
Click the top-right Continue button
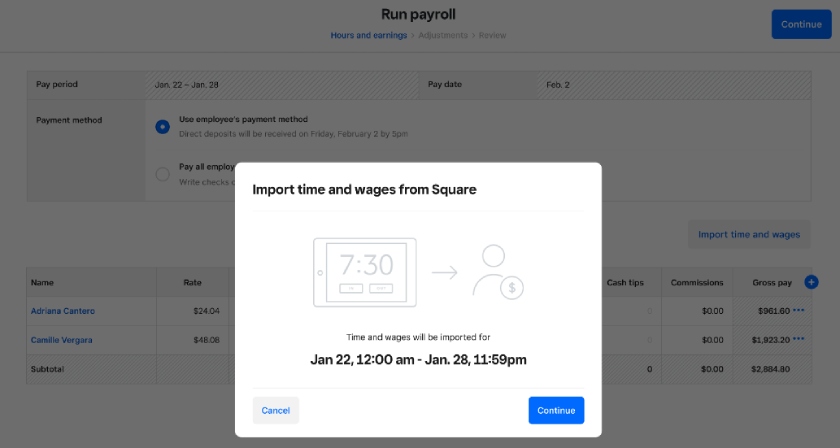click(801, 25)
